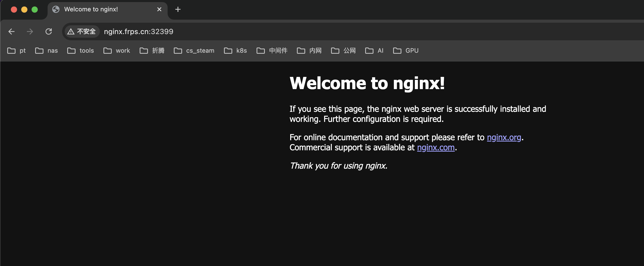This screenshot has height=266, width=644.
Task: Click the browser back navigation arrow
Action: (11, 32)
